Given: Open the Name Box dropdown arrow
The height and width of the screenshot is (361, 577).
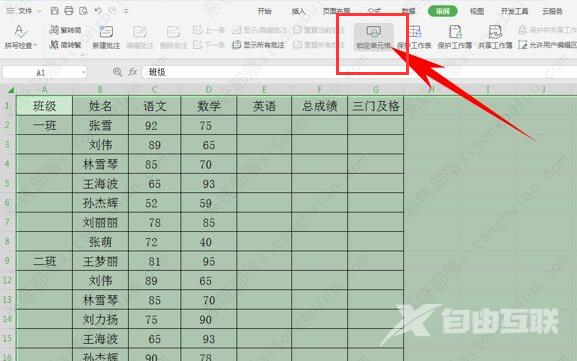Looking at the screenshot, I should 84,72.
